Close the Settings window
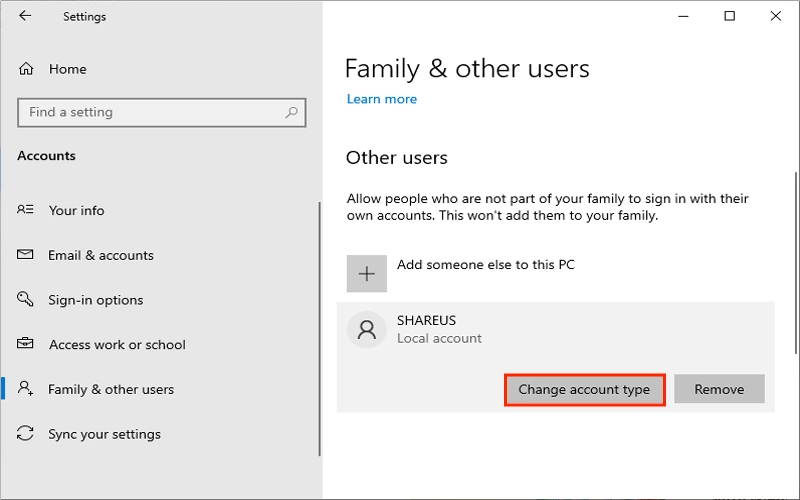This screenshot has width=800, height=500. [776, 16]
